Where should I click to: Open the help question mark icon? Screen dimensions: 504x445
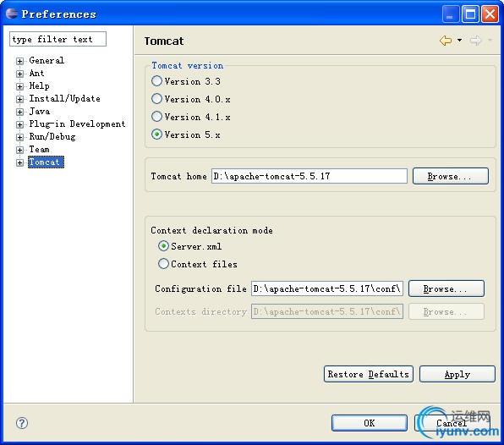point(22,423)
